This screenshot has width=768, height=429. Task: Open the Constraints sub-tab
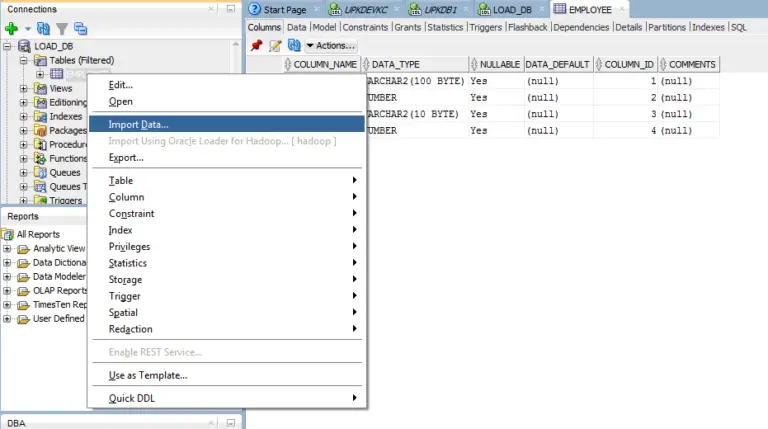coord(365,27)
